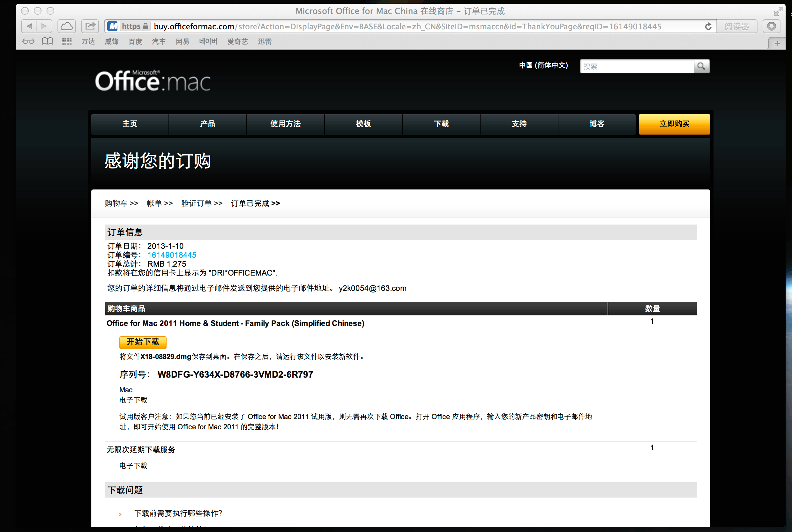Open the 迅雷 bookmark
This screenshot has height=532, width=792.
[265, 41]
